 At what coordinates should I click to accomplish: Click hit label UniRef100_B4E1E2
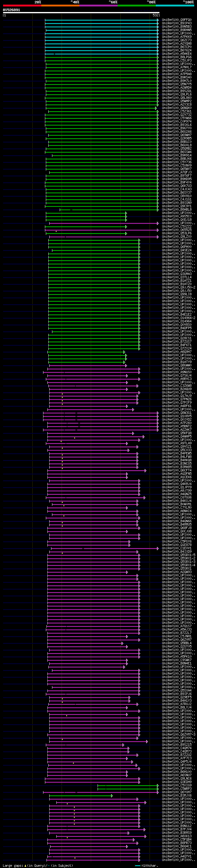[177, 314]
